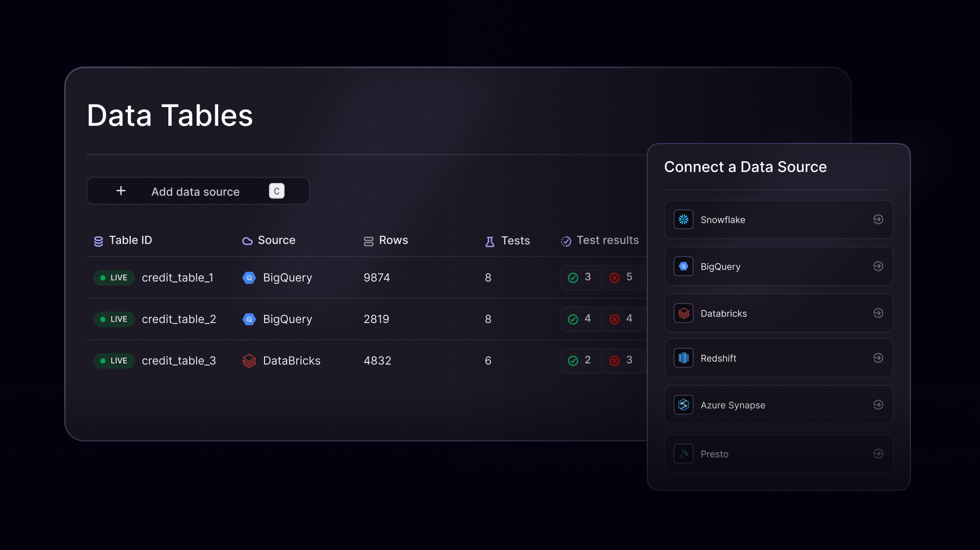Select the BigQuery icon in the side panel
The height and width of the screenshot is (550, 980).
tap(683, 266)
